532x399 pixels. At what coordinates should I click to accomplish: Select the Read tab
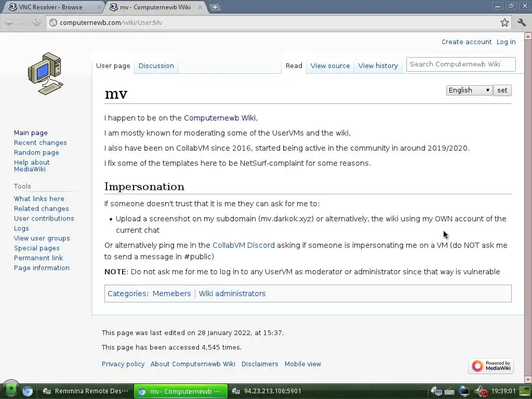tap(294, 66)
